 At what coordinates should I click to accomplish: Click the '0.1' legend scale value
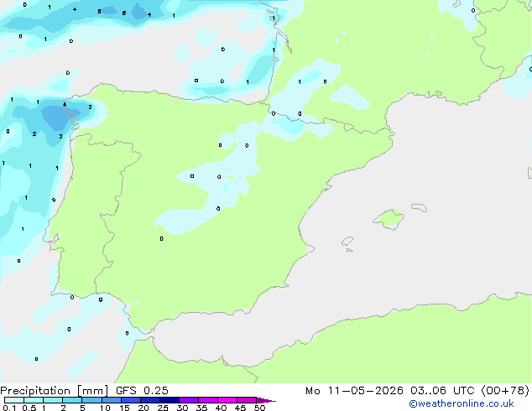click(9, 408)
